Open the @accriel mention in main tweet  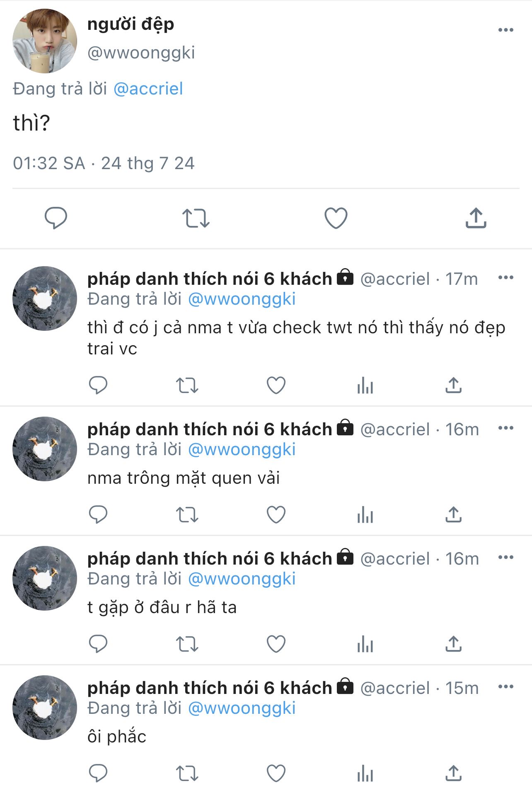coord(148,89)
